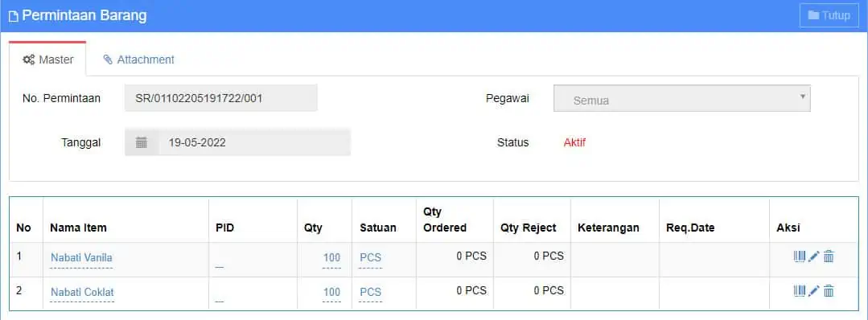Click the Qty 100 for Nabati Coklat
This screenshot has height=320, width=868.
click(331, 292)
